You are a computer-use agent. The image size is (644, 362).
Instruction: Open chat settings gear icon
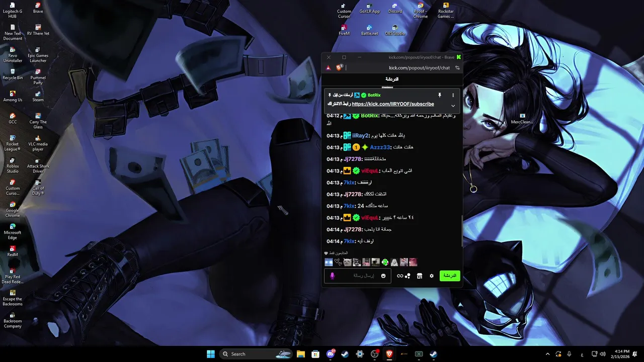431,276
